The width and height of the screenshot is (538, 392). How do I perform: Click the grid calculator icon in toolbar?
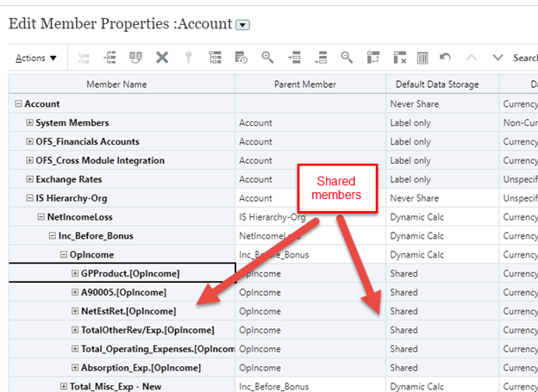click(x=422, y=58)
